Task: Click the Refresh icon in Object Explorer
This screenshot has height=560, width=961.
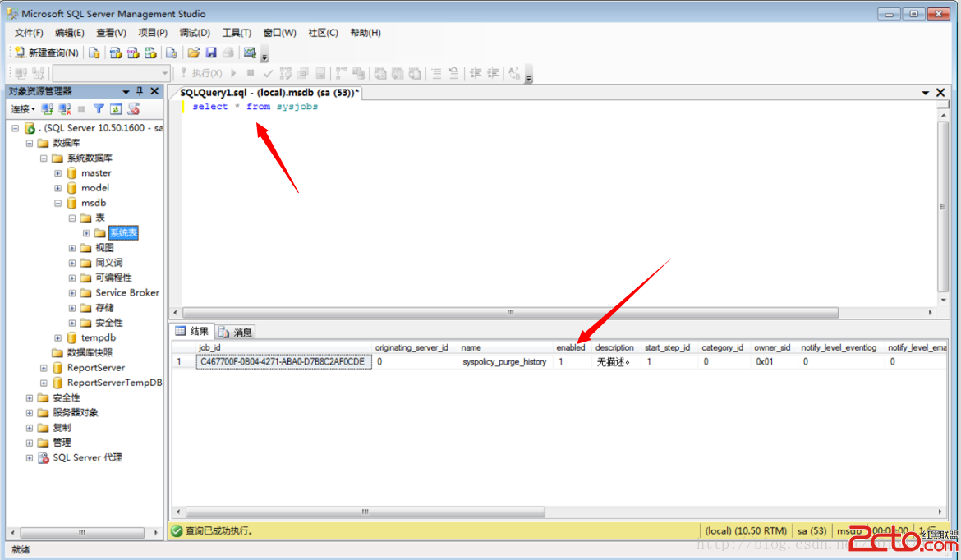Action: click(116, 109)
